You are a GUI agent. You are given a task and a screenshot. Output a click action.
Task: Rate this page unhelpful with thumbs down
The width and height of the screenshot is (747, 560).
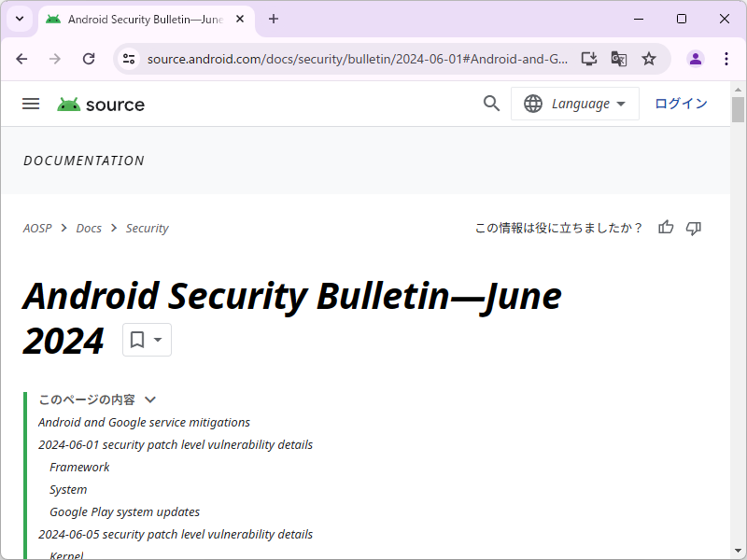point(694,227)
